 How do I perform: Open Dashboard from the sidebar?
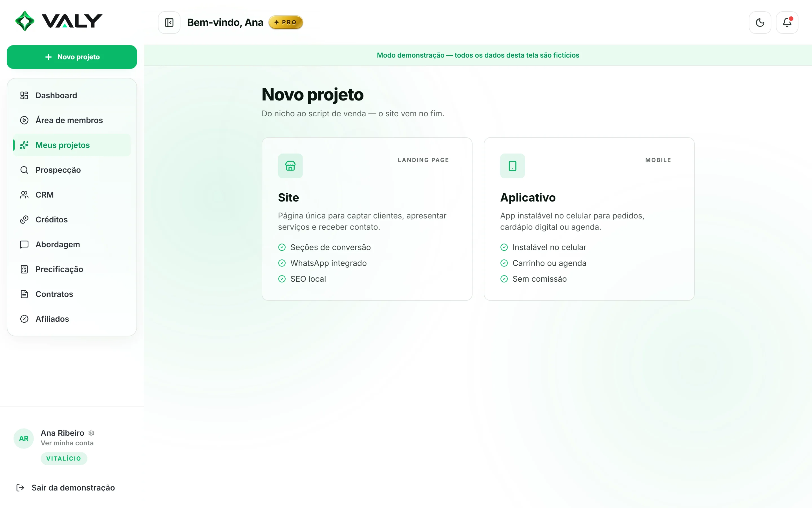pos(72,95)
